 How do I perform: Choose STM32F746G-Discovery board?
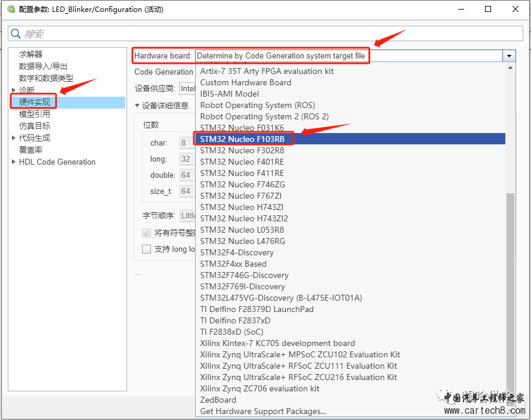click(x=350, y=276)
